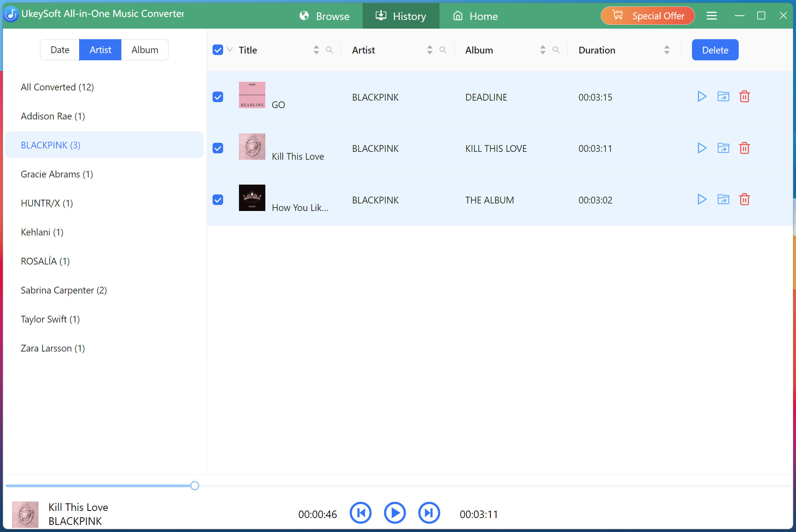Image resolution: width=796 pixels, height=532 pixels.
Task: Click the How You Lik... title
Action: pyautogui.click(x=300, y=208)
